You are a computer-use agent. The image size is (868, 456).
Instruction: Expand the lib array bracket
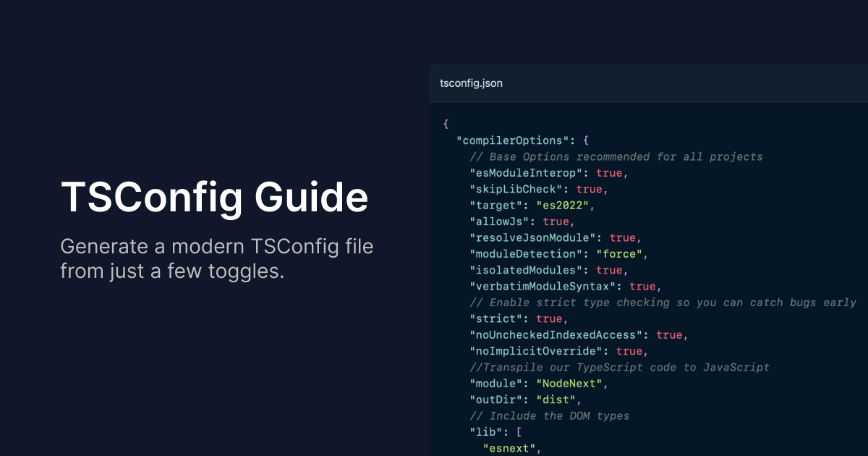(519, 431)
